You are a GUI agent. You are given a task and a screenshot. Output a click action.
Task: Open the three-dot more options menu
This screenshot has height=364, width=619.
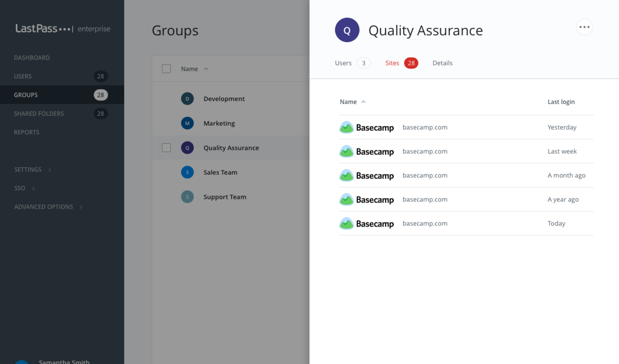pos(584,27)
